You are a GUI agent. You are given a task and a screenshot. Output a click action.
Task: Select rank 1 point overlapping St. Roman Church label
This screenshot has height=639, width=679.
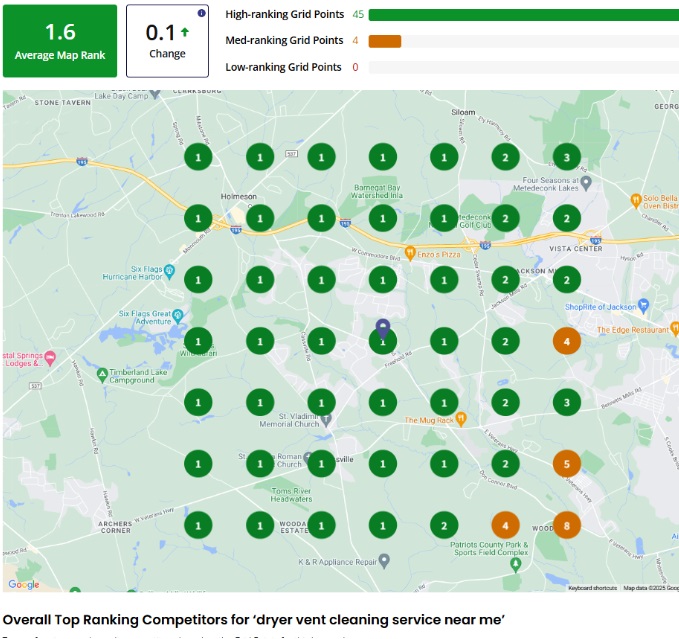tap(260, 464)
